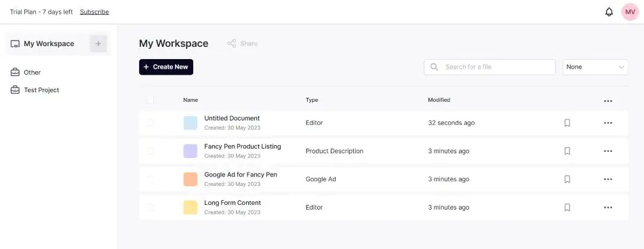
Task: Click the My Workspace page heading
Action: point(174,43)
